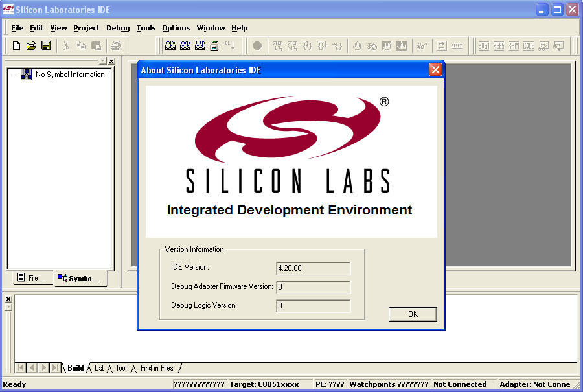The image size is (583, 392).
Task: Click the Print toolbar icon
Action: click(x=115, y=45)
